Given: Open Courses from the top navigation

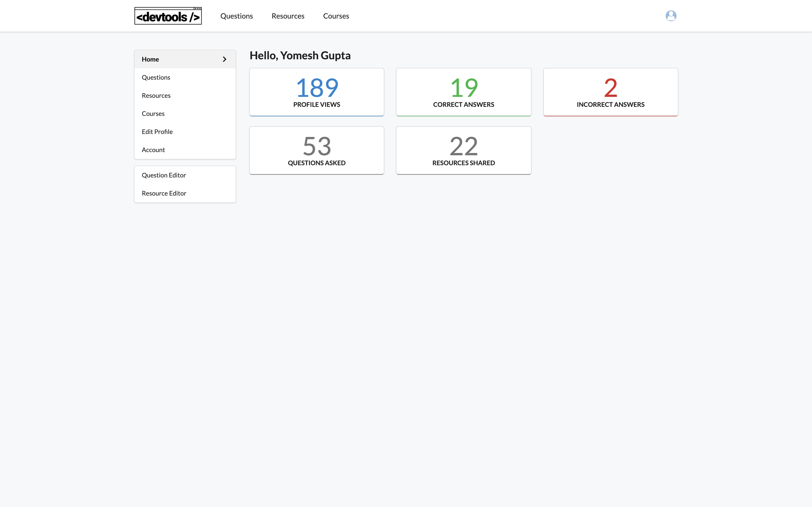Looking at the screenshot, I should tap(336, 16).
